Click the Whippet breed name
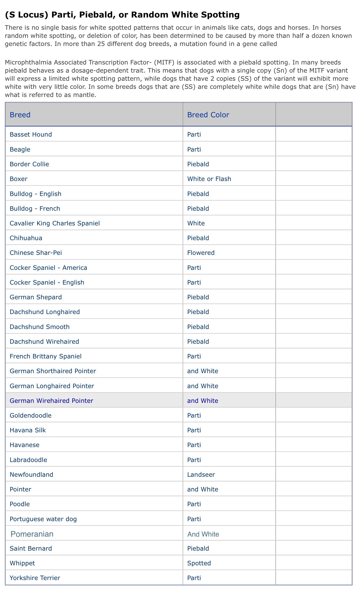364x594 pixels. 22,563
